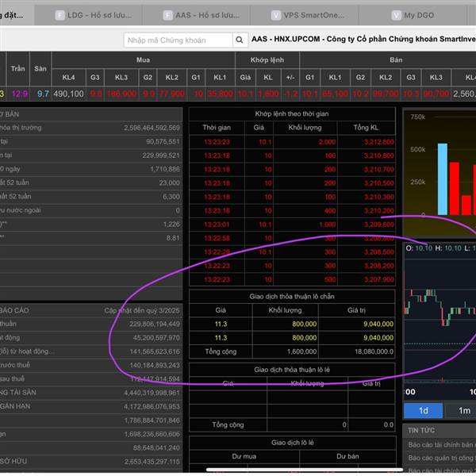Click 52-week high value 23,000
Image resolution: width=476 pixels, height=476 pixels.
(170, 182)
